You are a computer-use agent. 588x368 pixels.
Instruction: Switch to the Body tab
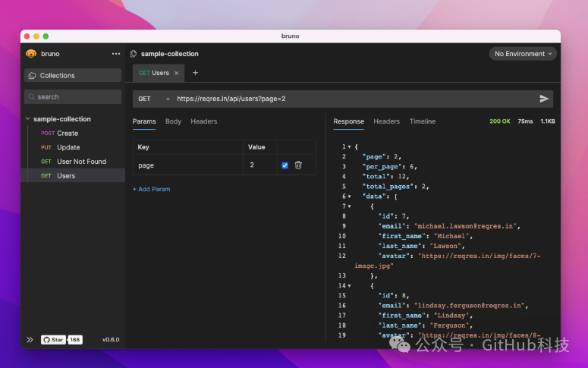173,121
